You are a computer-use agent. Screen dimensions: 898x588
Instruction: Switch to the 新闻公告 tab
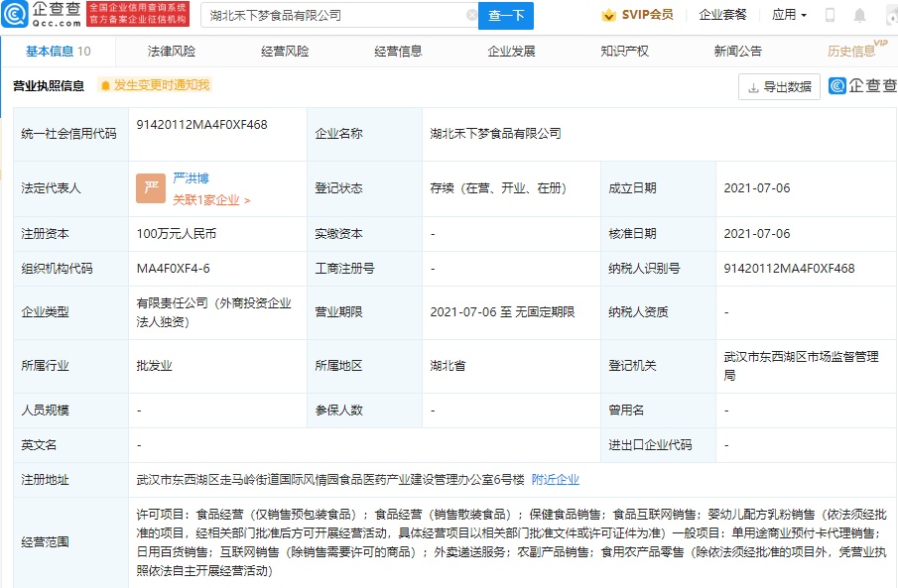point(738,52)
